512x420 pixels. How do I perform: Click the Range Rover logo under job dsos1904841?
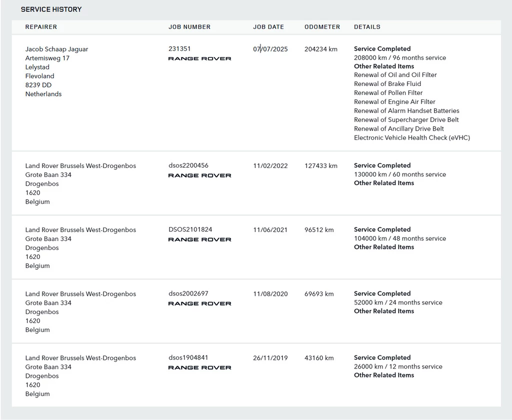(199, 367)
